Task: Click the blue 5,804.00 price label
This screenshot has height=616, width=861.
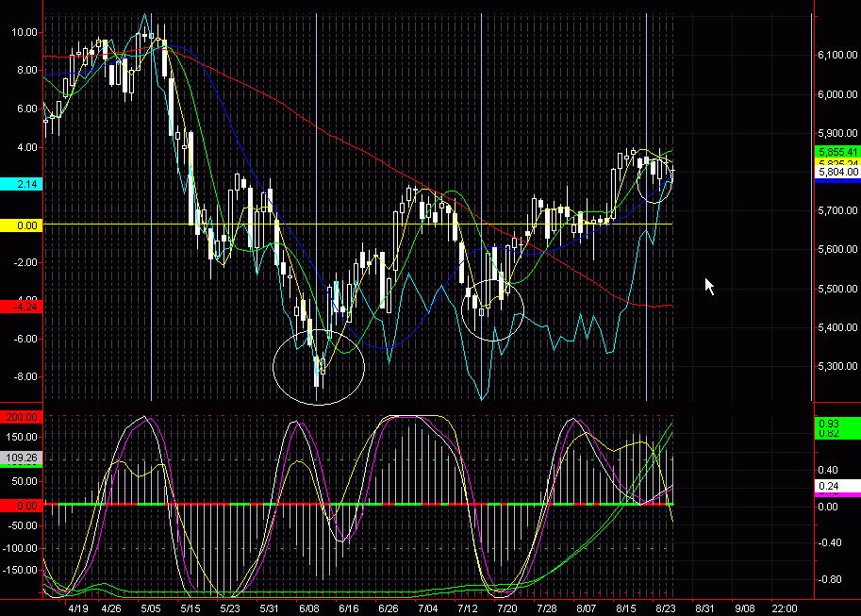Action: click(x=837, y=173)
